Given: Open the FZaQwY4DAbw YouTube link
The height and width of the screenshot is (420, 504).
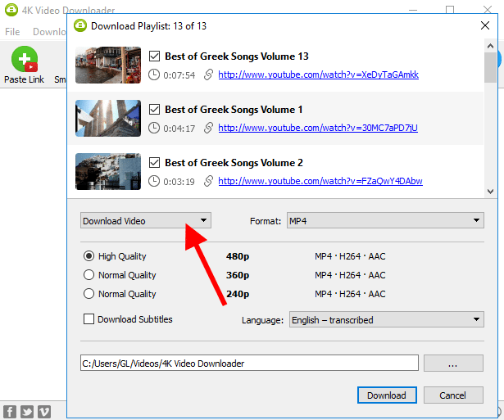Looking at the screenshot, I should [x=320, y=181].
